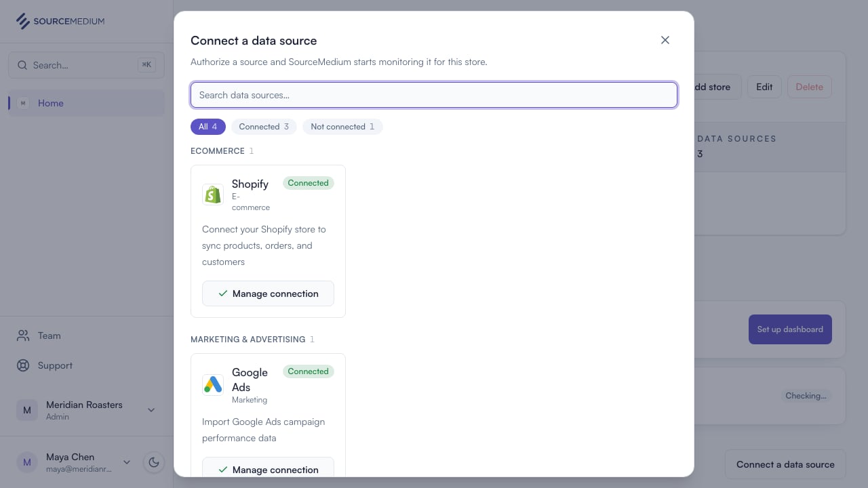Viewport: 868px width, 488px height.
Task: Click the magnifier icon in sidebar search
Action: [x=22, y=65]
